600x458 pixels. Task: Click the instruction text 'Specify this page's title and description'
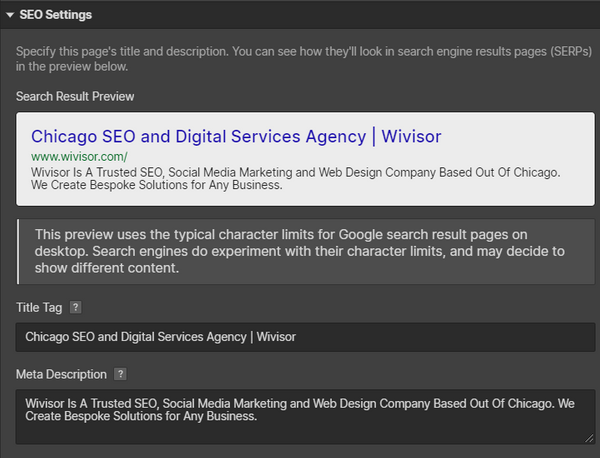pyautogui.click(x=304, y=59)
